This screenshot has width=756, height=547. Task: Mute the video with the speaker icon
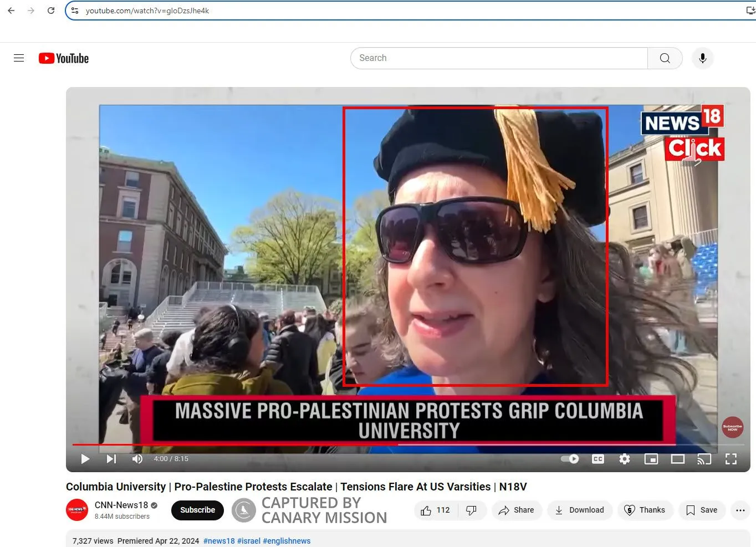[x=137, y=459]
